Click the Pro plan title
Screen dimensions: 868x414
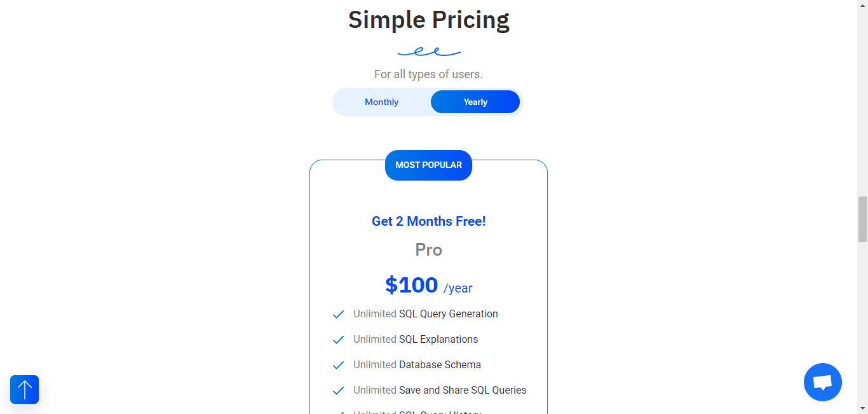(x=429, y=249)
